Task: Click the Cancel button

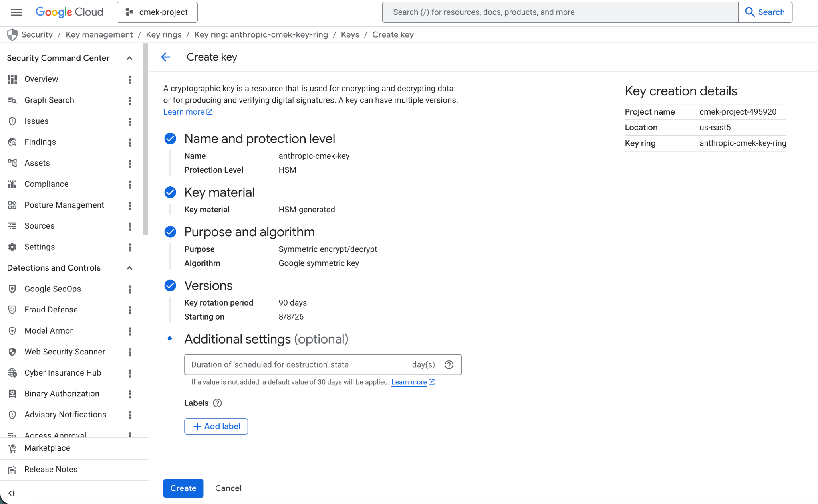Action: coord(228,488)
